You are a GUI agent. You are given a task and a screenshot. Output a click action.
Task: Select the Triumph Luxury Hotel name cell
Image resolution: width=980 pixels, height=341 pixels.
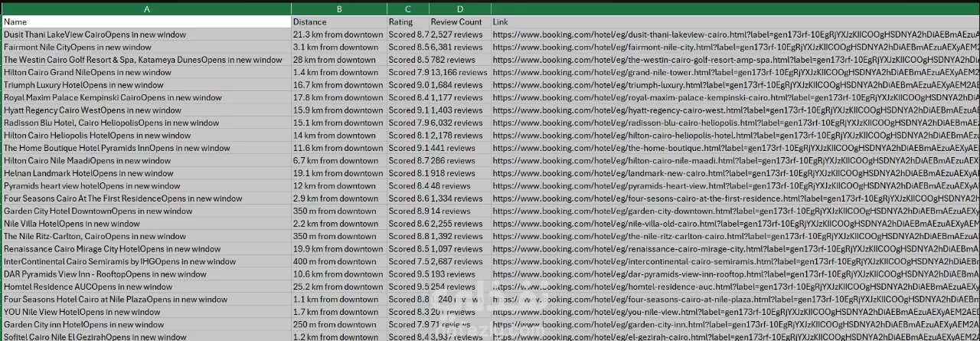[x=146, y=85]
